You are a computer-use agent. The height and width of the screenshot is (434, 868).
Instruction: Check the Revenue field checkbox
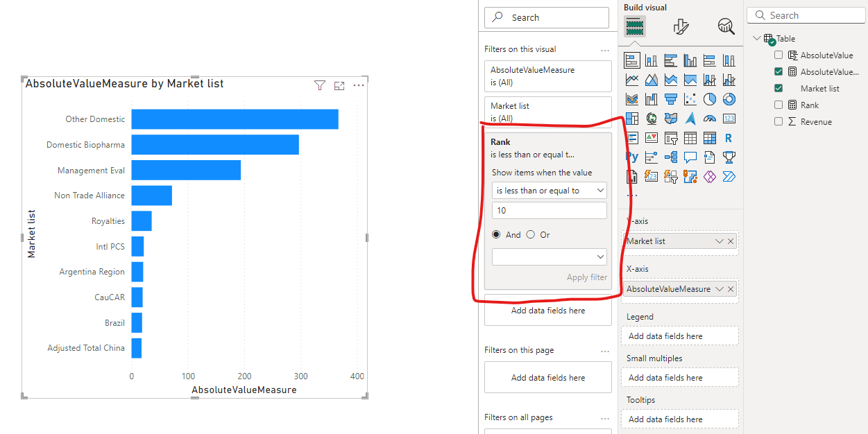pos(778,121)
